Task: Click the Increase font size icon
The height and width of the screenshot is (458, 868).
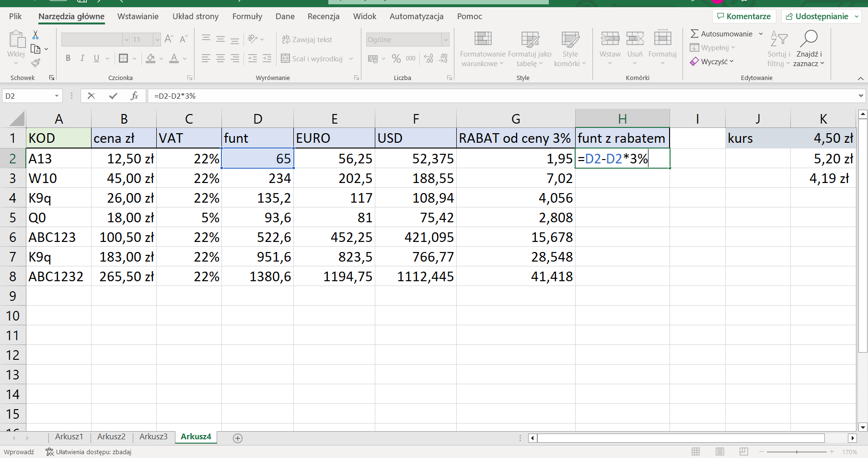Action: point(169,39)
